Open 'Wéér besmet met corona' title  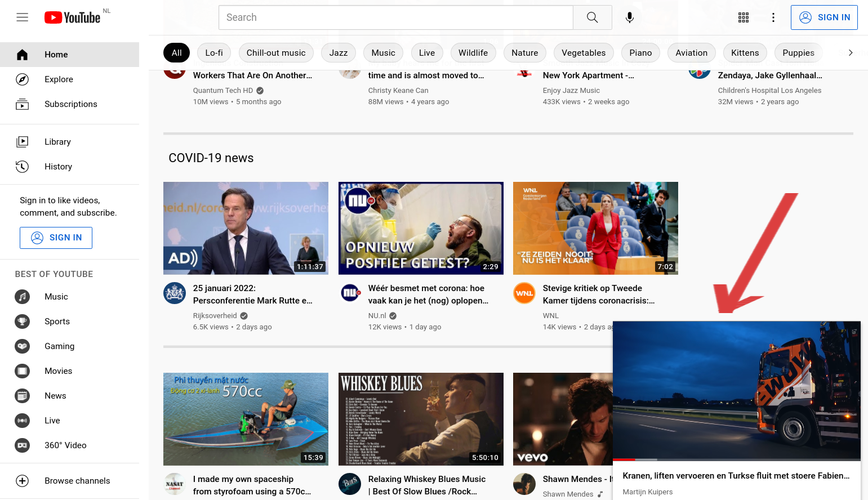pos(428,294)
